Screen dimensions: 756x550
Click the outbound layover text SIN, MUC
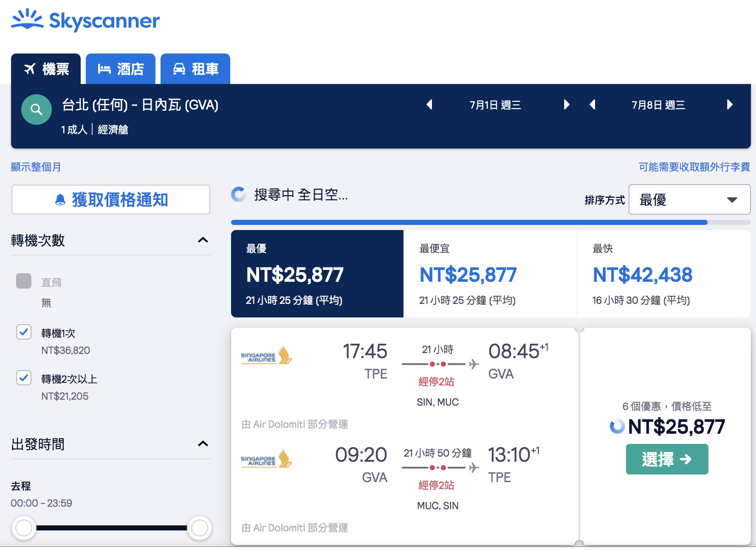pos(438,402)
